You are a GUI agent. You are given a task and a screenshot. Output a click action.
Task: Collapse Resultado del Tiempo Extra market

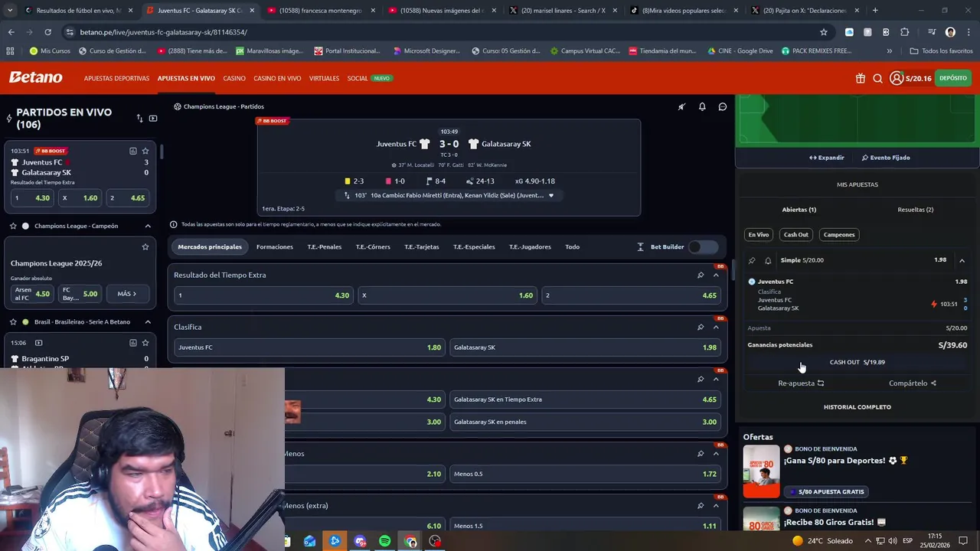coord(717,275)
